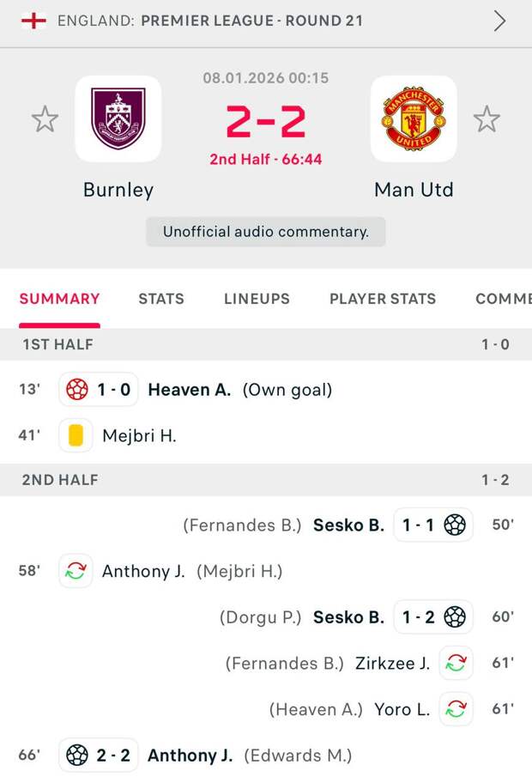Select the Summary tab

tap(59, 299)
